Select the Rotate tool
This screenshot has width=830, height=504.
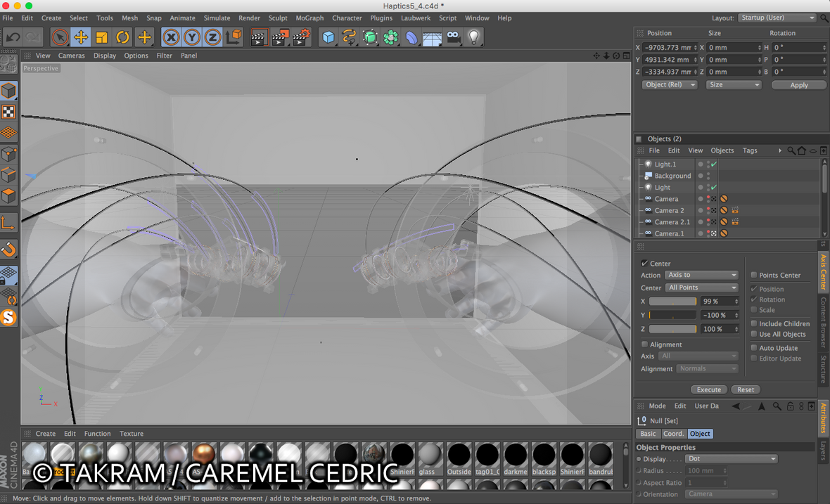tap(123, 37)
